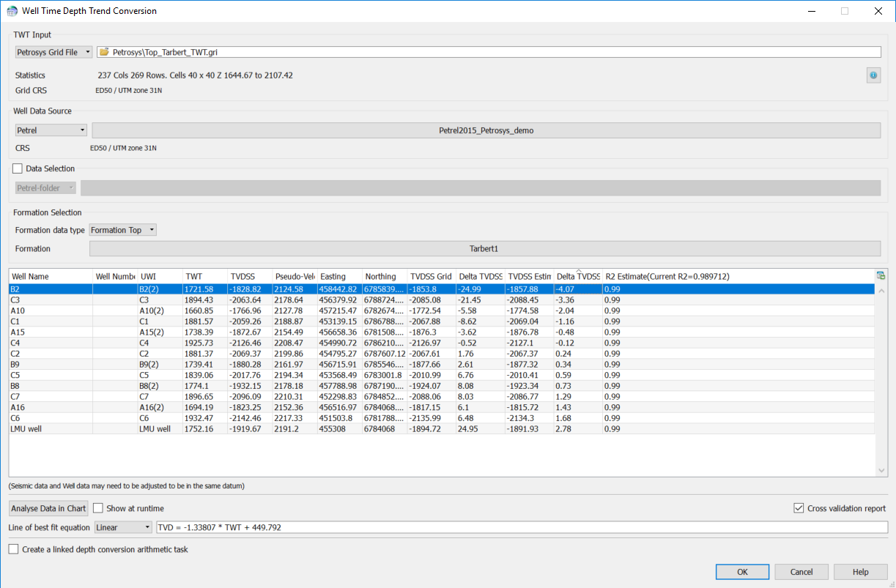This screenshot has height=588, width=896.
Task: Enable Create a linked depth conversion arithmetic task
Action: coord(13,549)
